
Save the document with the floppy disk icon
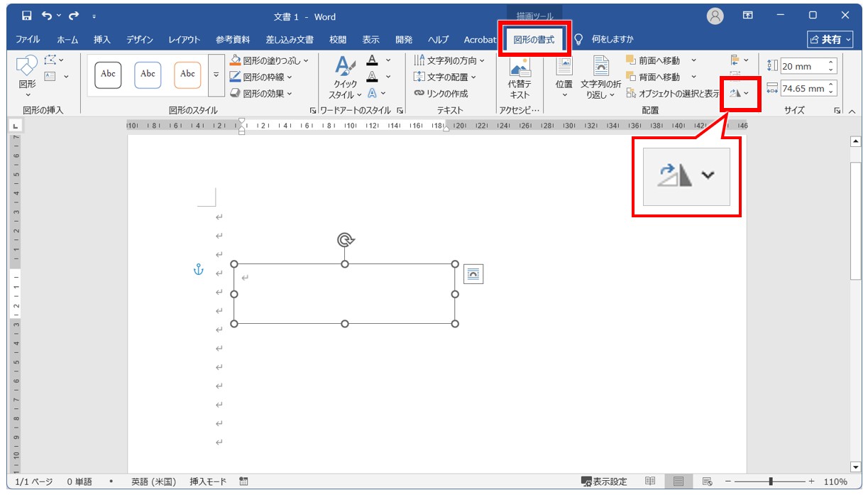[x=26, y=16]
